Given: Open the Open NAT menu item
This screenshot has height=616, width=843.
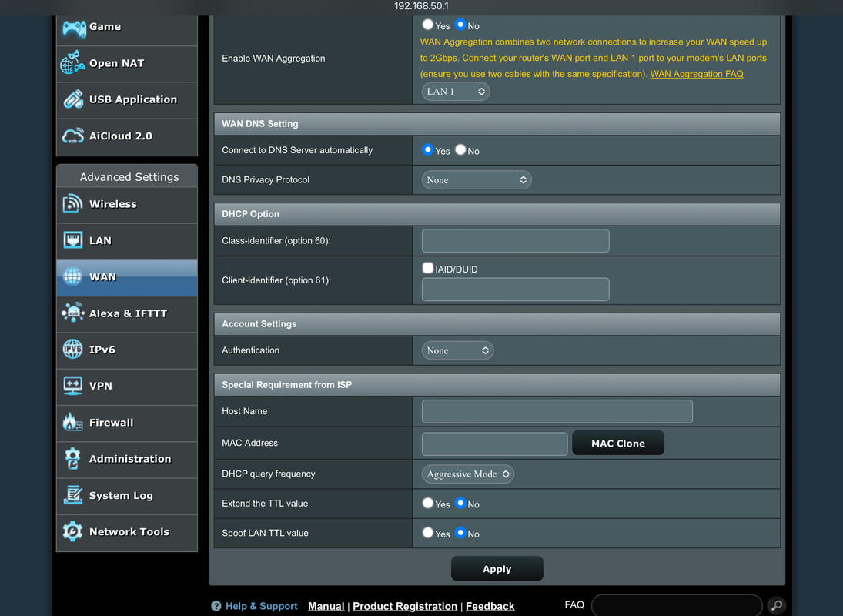Looking at the screenshot, I should [x=127, y=63].
